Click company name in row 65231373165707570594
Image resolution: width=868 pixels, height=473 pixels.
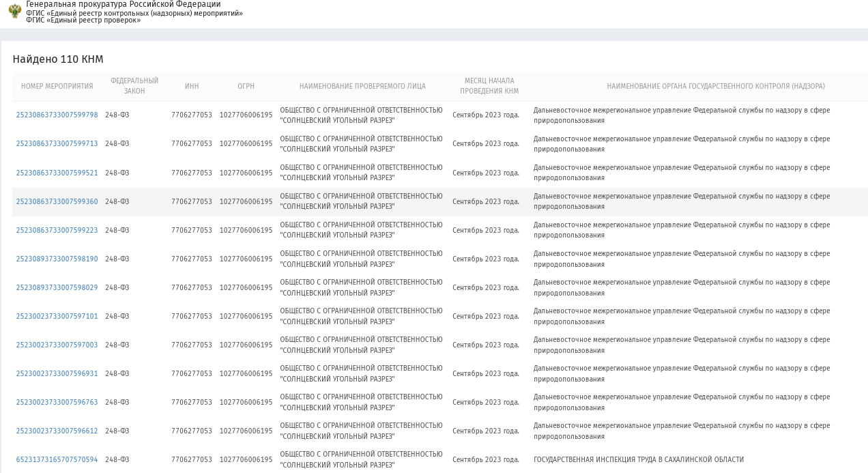[361, 459]
